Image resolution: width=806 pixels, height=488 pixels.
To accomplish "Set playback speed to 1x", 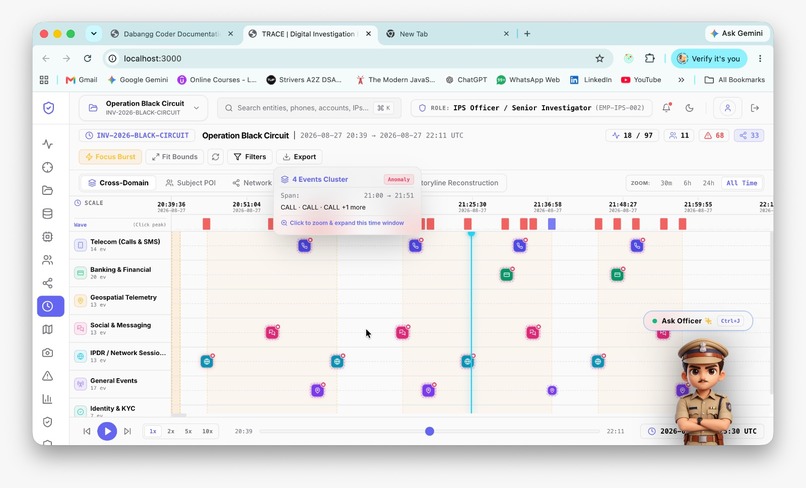I will (153, 431).
